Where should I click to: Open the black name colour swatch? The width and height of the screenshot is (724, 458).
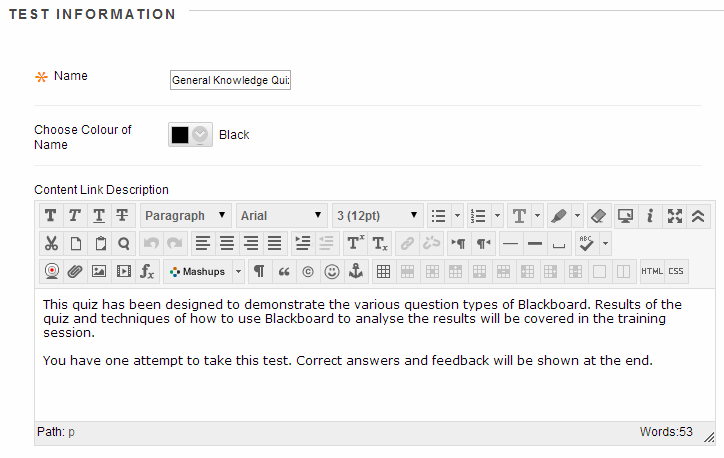[x=190, y=135]
